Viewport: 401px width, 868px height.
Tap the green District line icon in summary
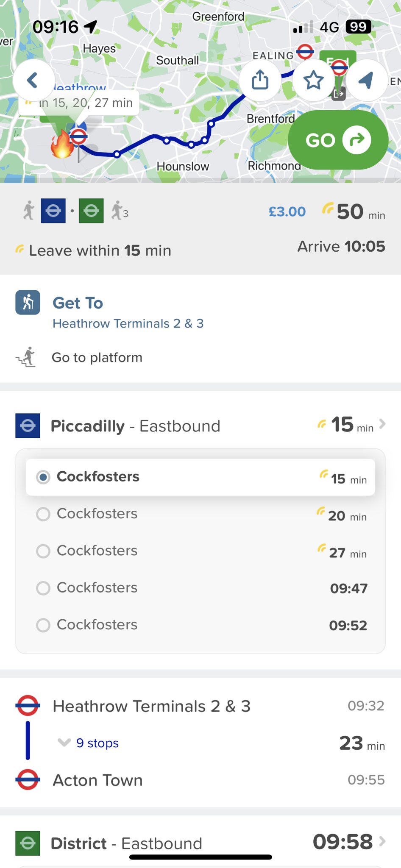(x=91, y=211)
